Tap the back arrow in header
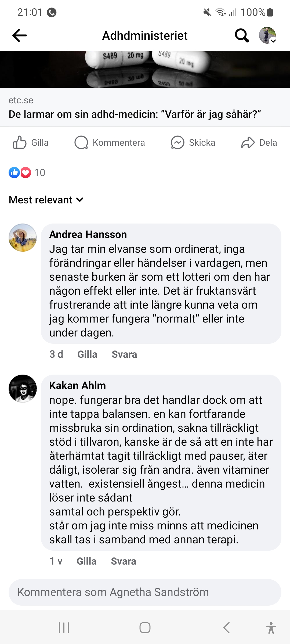Viewport: 290px width, 644px height. 20,35
